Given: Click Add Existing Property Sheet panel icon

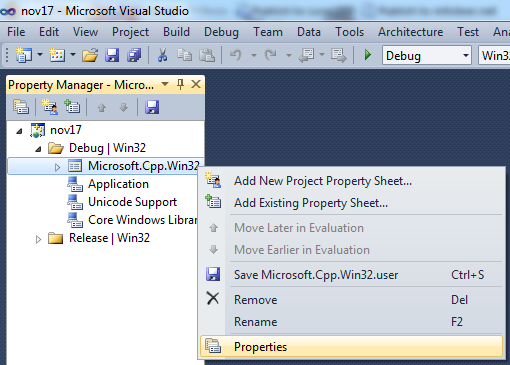Looking at the screenshot, I should (72, 107).
